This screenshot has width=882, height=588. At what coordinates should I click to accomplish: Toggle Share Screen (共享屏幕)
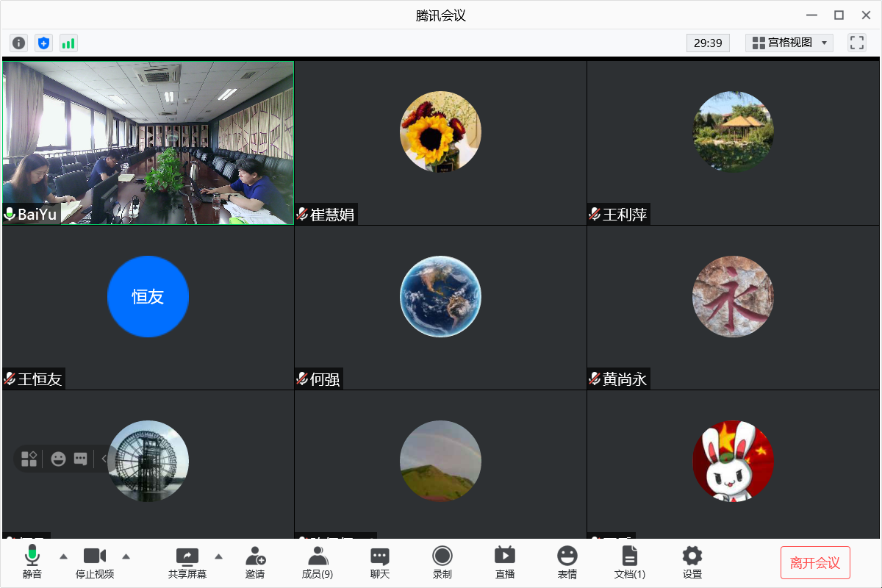187,562
